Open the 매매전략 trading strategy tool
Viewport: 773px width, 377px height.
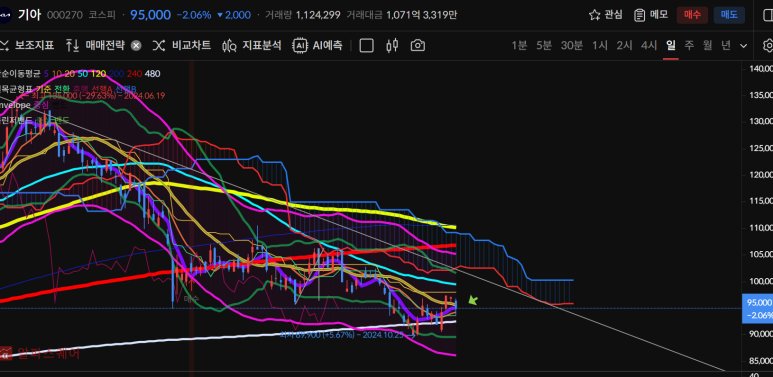point(96,46)
